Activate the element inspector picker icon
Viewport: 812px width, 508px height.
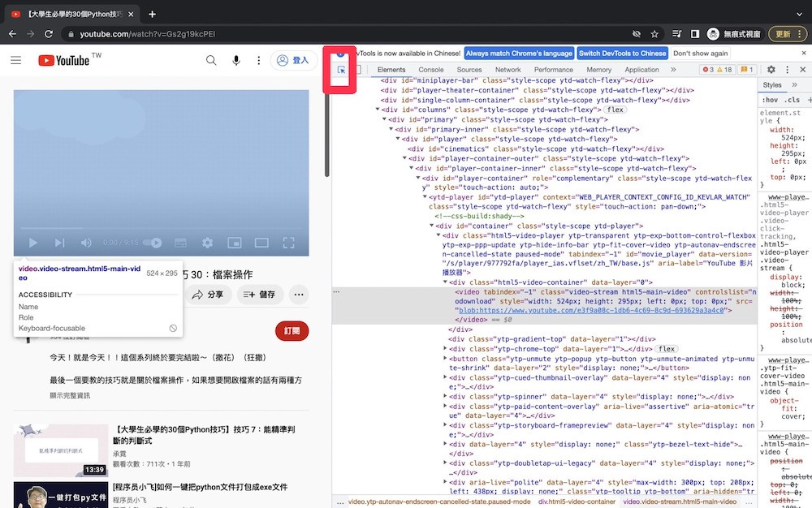341,70
